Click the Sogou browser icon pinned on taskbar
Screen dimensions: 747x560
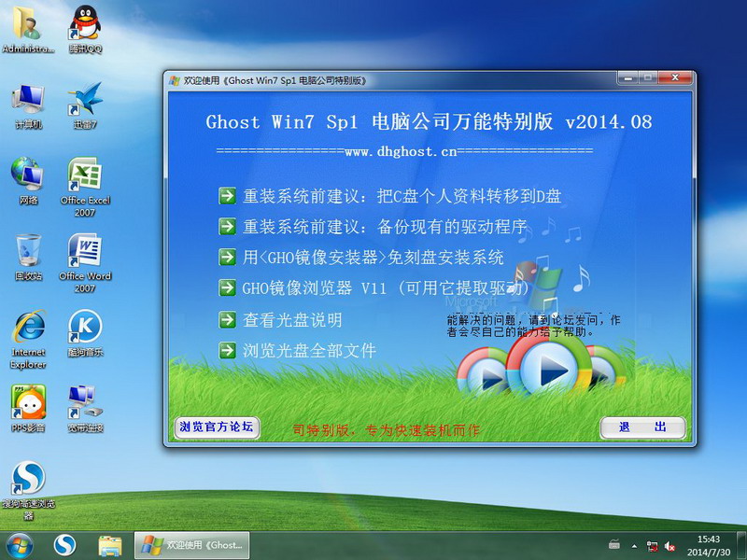point(64,545)
